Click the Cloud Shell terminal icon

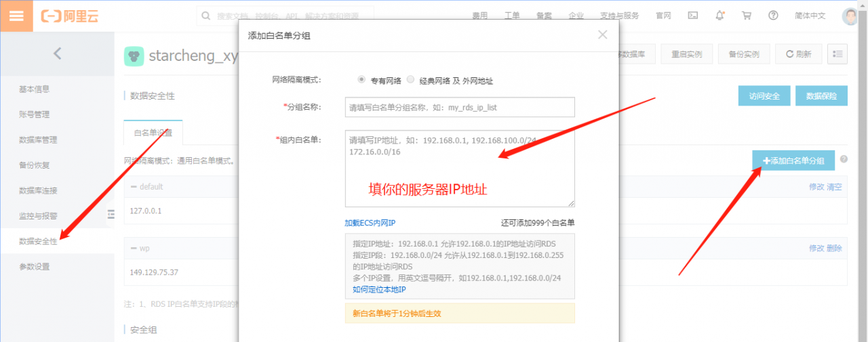click(x=693, y=16)
